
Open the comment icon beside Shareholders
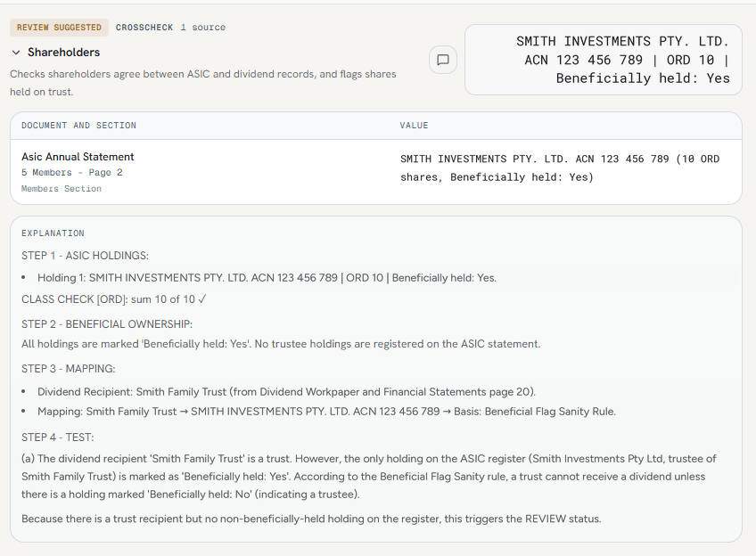coord(442,60)
